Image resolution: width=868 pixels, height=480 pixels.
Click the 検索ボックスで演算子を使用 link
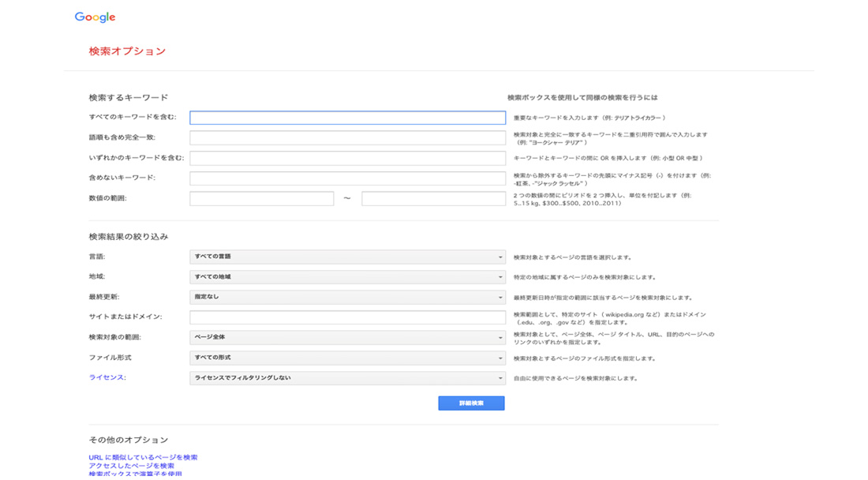coord(135,474)
